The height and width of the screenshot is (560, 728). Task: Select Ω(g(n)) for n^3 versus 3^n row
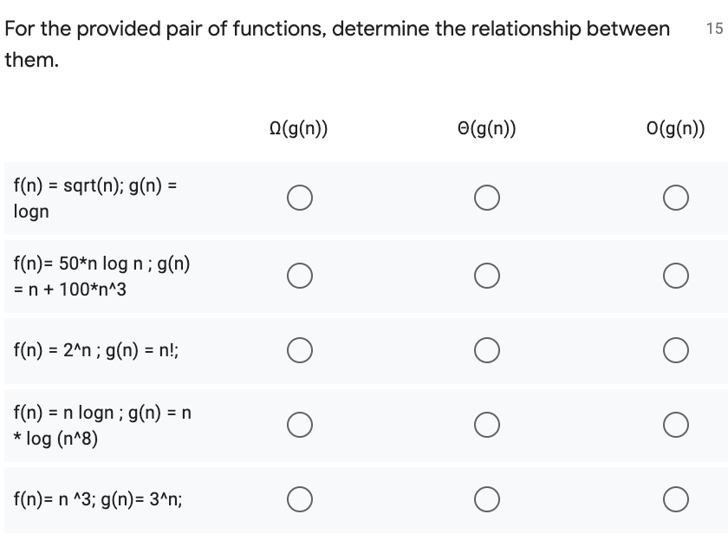coord(300,499)
